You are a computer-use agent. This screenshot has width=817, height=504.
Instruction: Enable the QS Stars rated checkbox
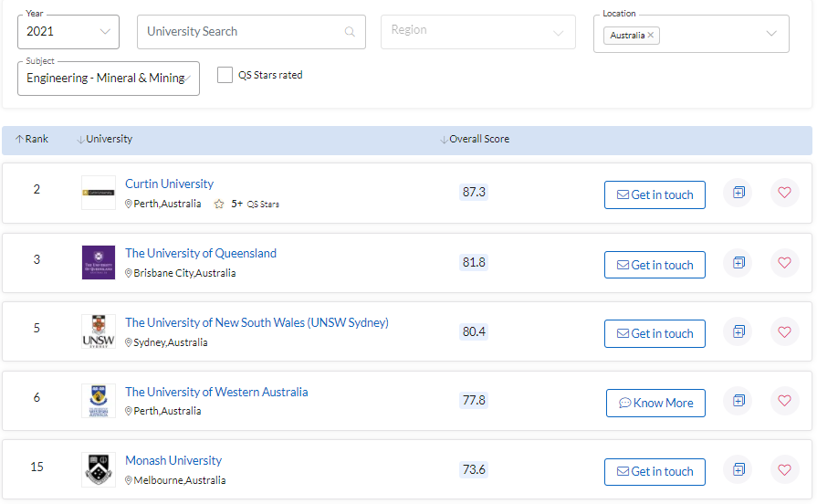click(225, 75)
